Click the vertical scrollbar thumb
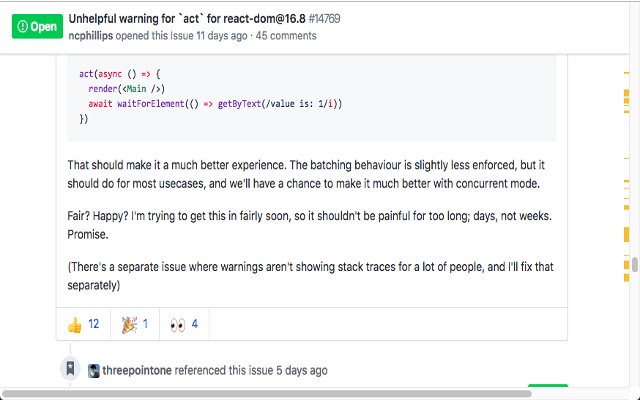The height and width of the screenshot is (400, 640). tap(635, 264)
